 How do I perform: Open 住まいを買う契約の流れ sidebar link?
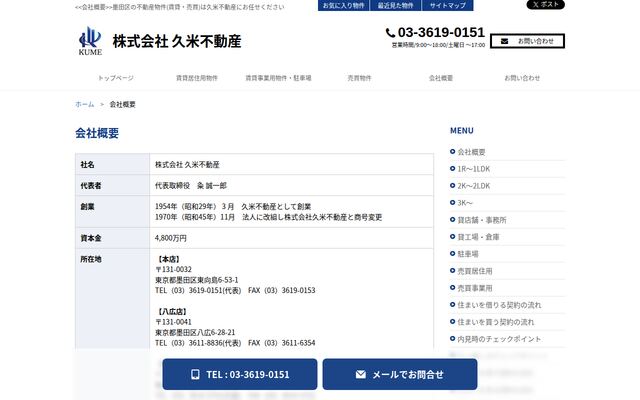tap(496, 322)
